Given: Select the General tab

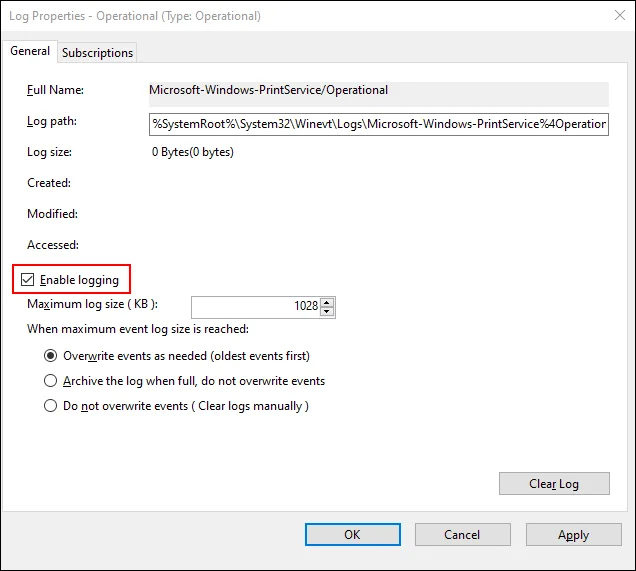Looking at the screenshot, I should coord(30,51).
